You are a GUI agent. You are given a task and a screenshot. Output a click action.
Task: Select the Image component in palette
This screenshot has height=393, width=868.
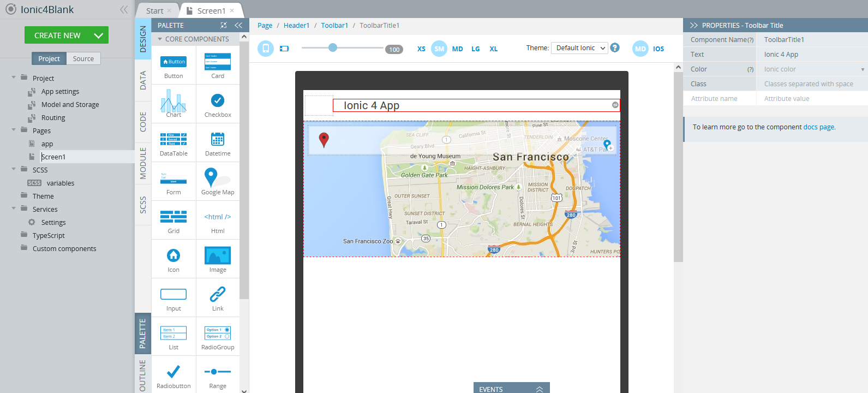coord(217,259)
